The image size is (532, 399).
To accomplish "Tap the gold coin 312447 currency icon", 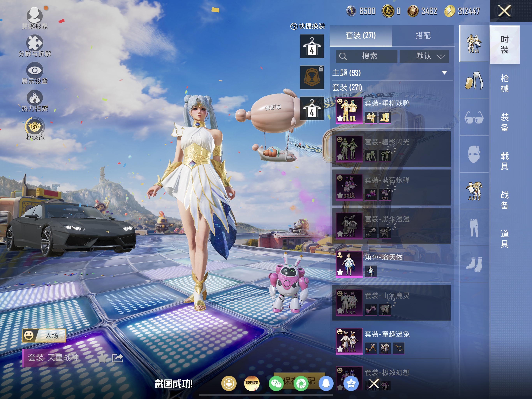I will click(449, 11).
